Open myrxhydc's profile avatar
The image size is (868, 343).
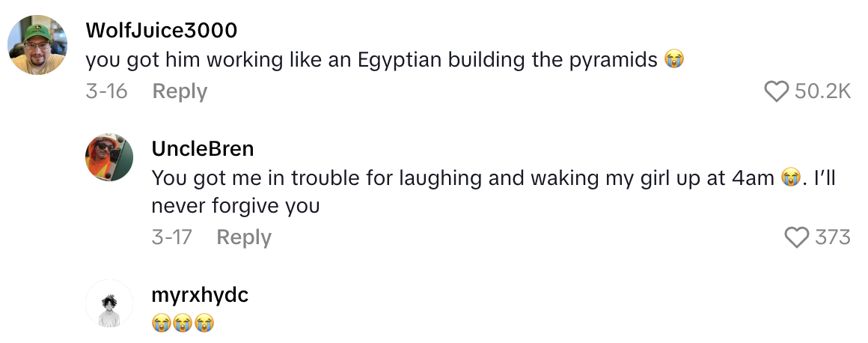[109, 303]
